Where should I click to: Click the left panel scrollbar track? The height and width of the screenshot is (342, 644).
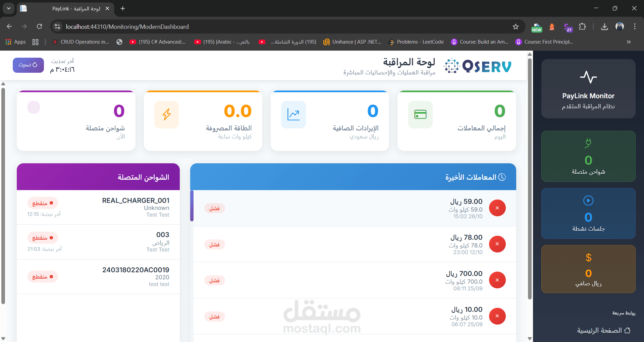pos(3,211)
